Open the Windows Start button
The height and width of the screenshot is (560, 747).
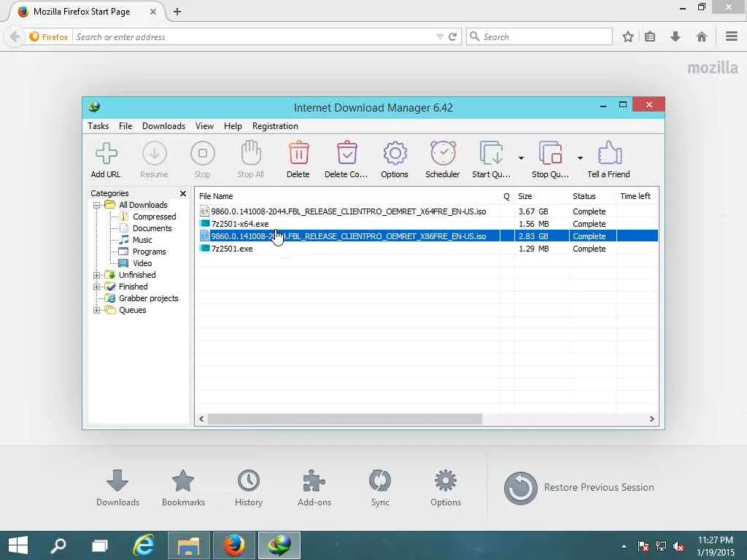pyautogui.click(x=18, y=545)
